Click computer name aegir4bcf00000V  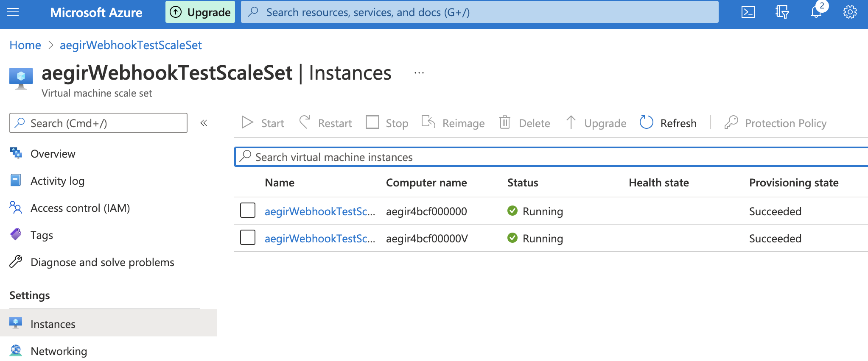427,239
